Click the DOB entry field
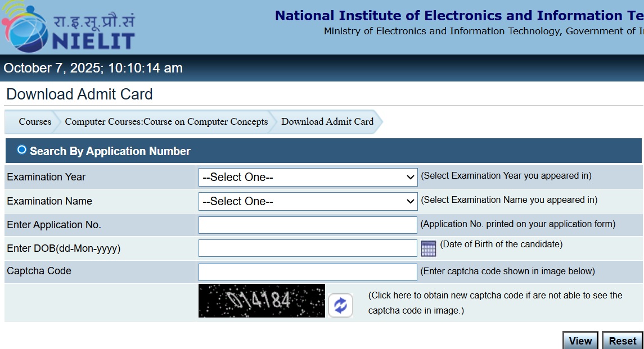 pyautogui.click(x=307, y=247)
